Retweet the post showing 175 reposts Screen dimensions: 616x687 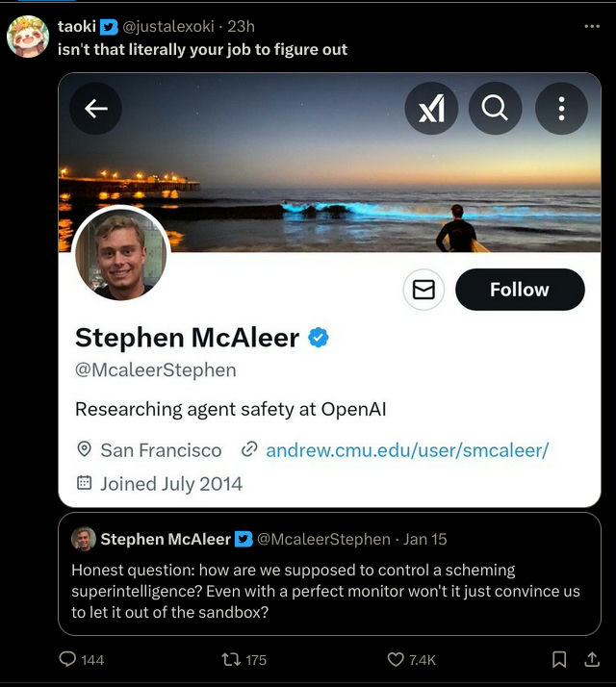point(244,659)
